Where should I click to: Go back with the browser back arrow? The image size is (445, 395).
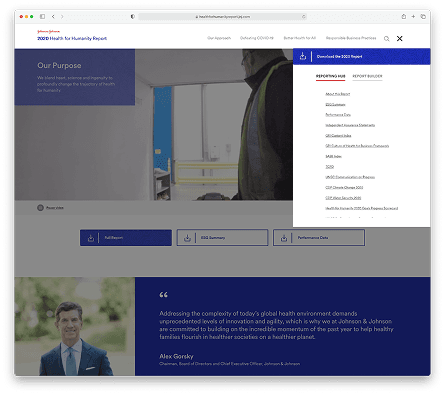click(x=53, y=16)
